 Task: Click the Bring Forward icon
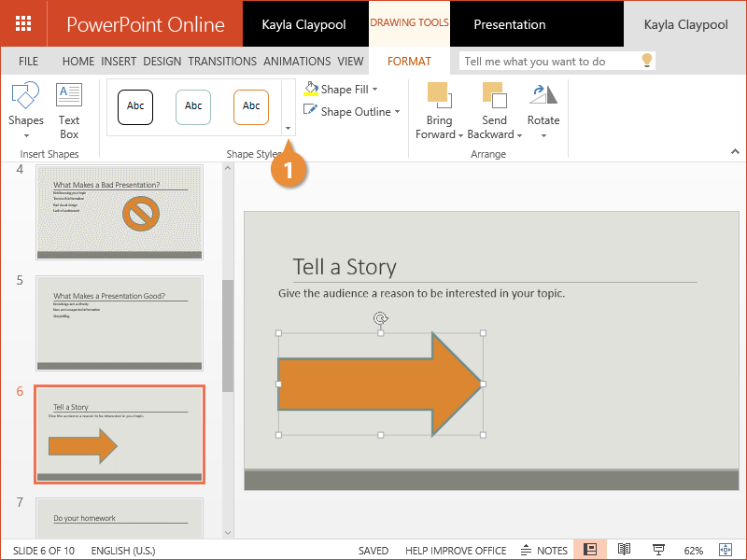(x=439, y=94)
